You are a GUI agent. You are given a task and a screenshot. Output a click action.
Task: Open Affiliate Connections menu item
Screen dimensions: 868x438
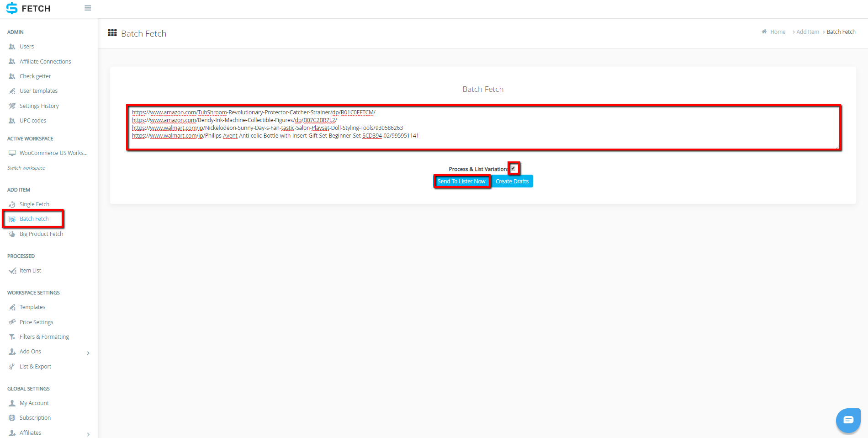pos(45,61)
